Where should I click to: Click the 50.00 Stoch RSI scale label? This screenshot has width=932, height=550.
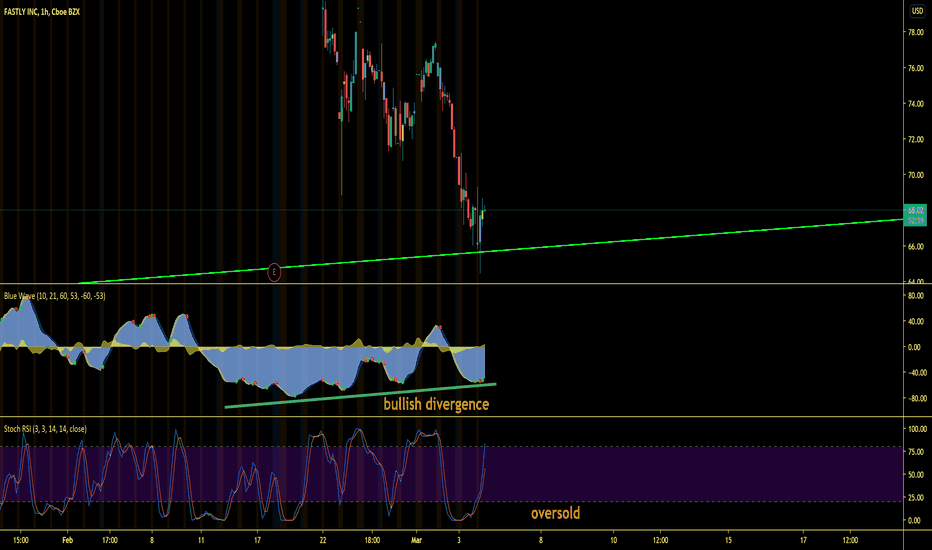916,474
